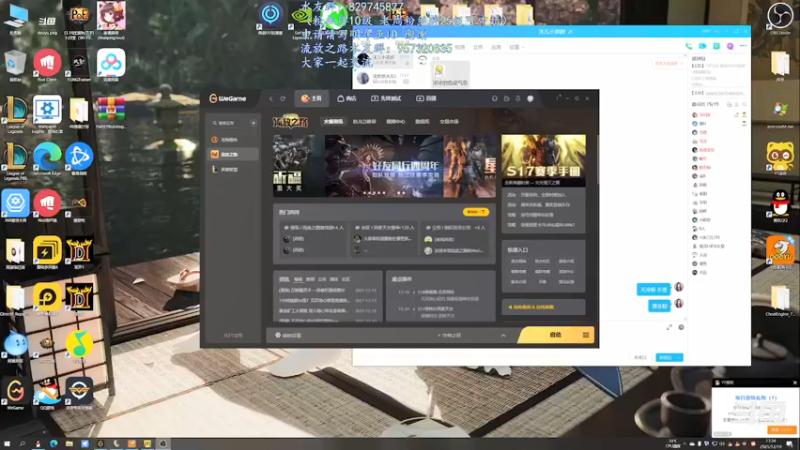Open the tab between the store and live stream tabs in WeGame
Viewport: 800px width, 450px height.
tap(386, 98)
